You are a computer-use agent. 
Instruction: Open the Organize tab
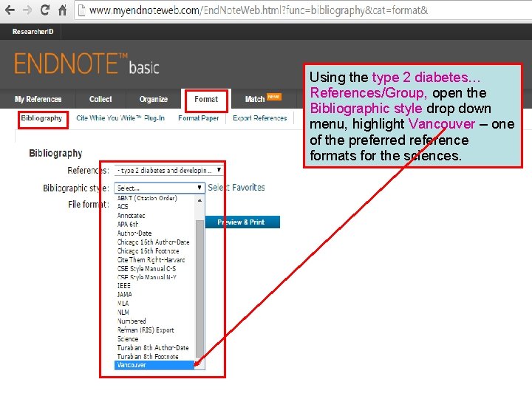point(154,99)
